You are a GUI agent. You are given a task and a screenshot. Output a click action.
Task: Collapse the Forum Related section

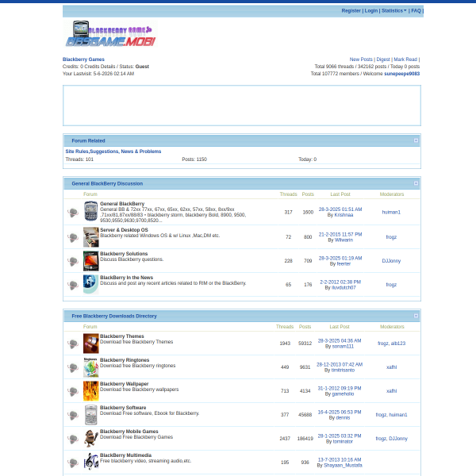[x=416, y=140]
